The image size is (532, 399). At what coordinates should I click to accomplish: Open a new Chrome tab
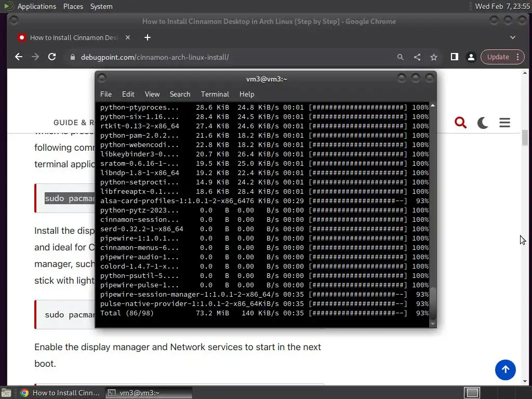click(x=147, y=37)
